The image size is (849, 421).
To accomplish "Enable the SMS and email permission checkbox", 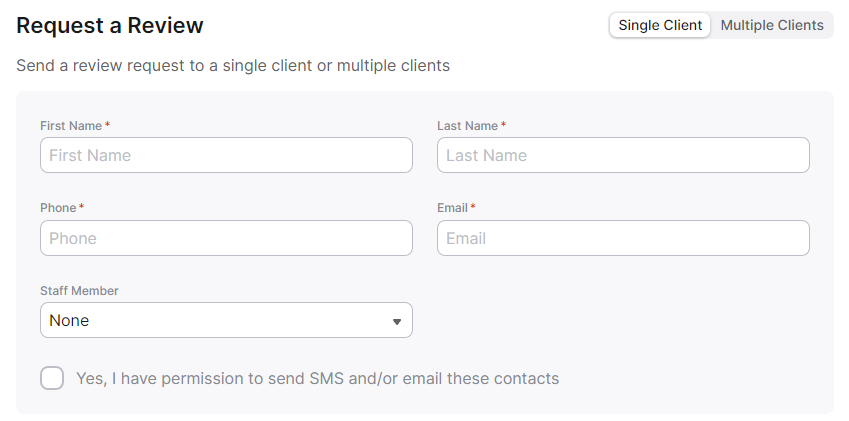I will [52, 378].
